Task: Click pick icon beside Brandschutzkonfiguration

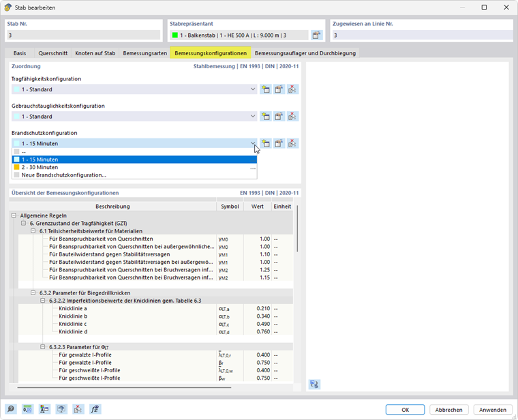Action: tap(292, 143)
